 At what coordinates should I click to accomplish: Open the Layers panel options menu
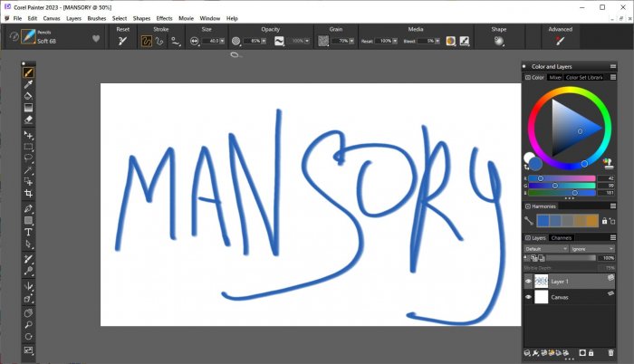pos(613,238)
